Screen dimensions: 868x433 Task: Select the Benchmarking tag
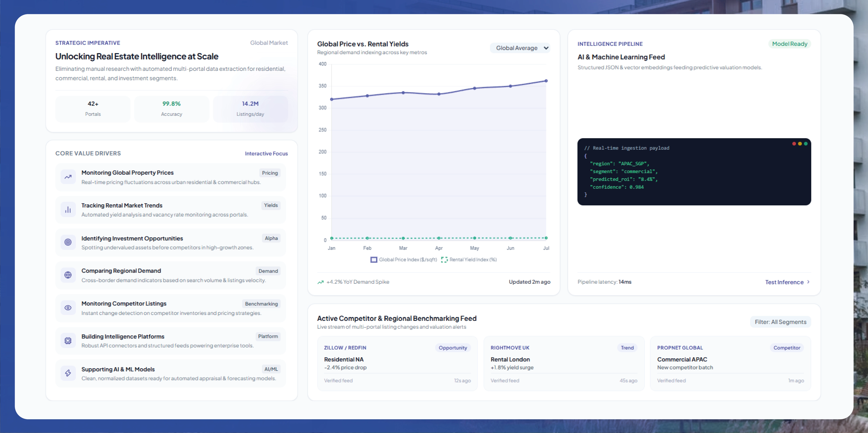click(x=262, y=304)
